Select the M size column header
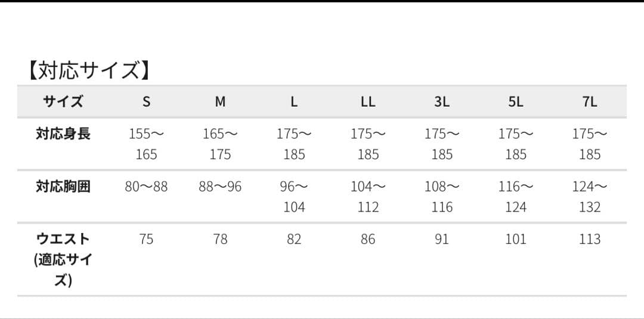The width and height of the screenshot is (644, 319). [220, 101]
